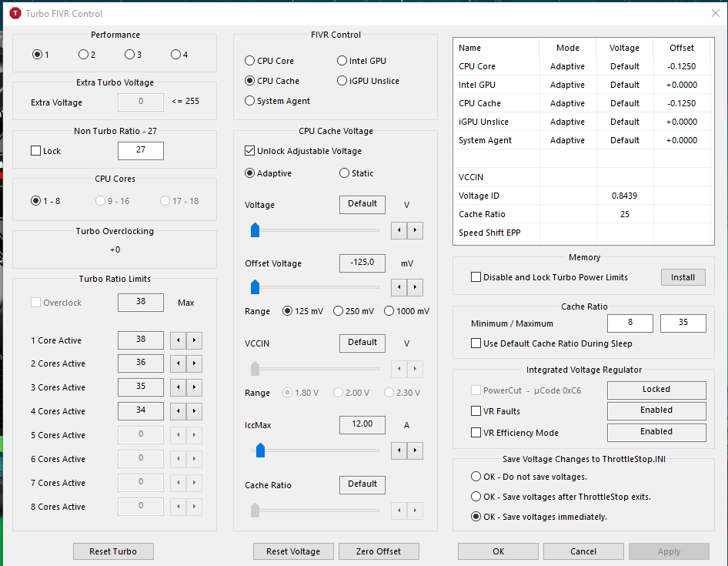Select Intel GPU in FIVR Control

362,61
